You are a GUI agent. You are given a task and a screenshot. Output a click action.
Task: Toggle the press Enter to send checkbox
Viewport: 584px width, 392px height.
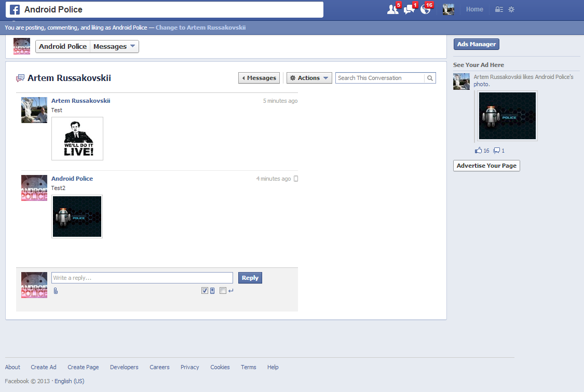click(223, 291)
